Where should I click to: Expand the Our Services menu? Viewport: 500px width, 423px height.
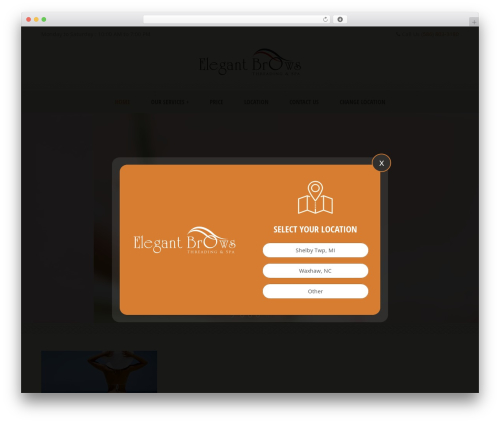pyautogui.click(x=170, y=102)
